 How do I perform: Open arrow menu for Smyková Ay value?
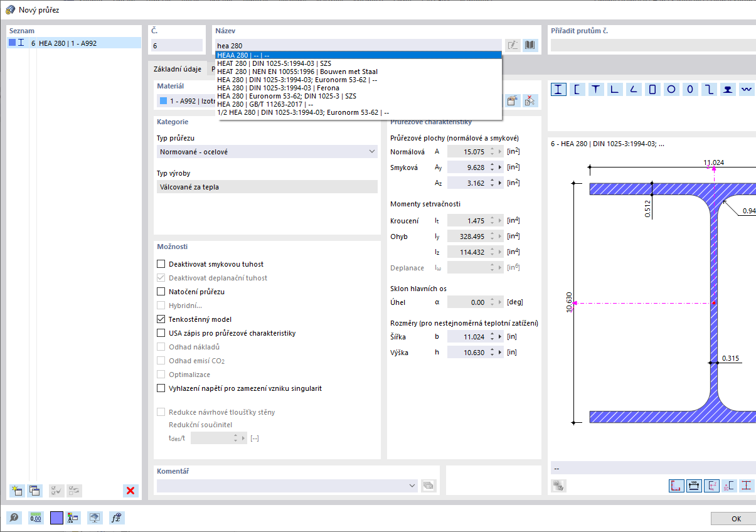500,168
